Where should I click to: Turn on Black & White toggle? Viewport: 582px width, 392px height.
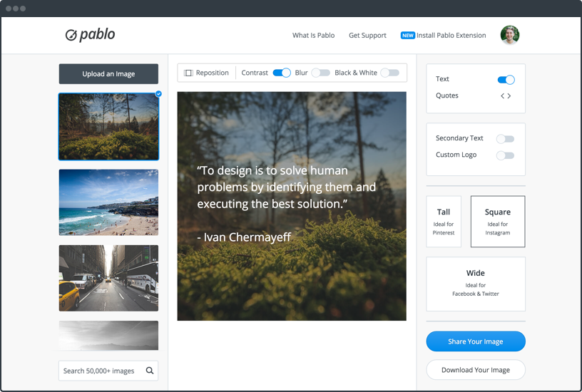pos(389,73)
